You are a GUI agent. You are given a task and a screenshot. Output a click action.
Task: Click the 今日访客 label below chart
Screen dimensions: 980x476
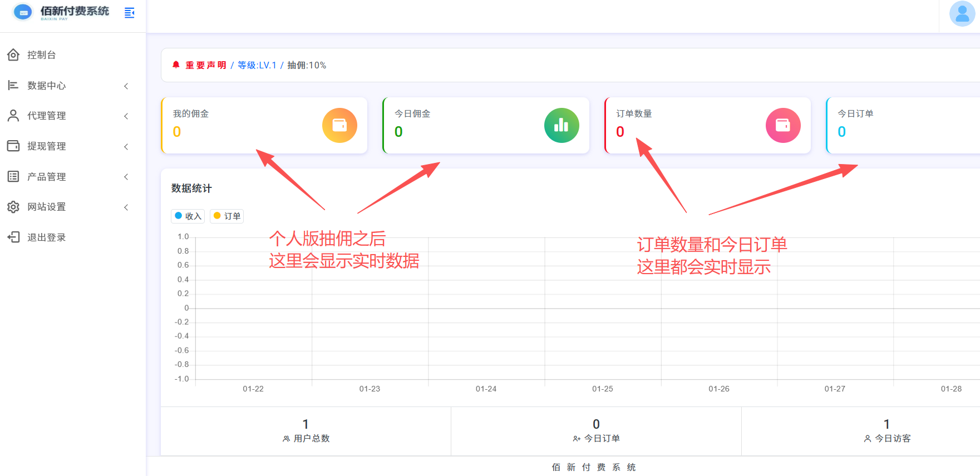click(893, 439)
